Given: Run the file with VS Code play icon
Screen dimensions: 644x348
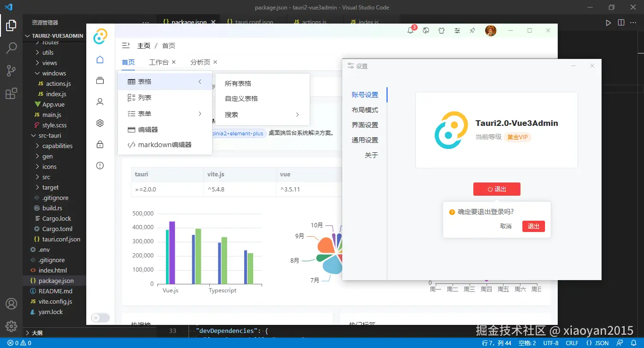Looking at the screenshot, I should pyautogui.click(x=608, y=22).
